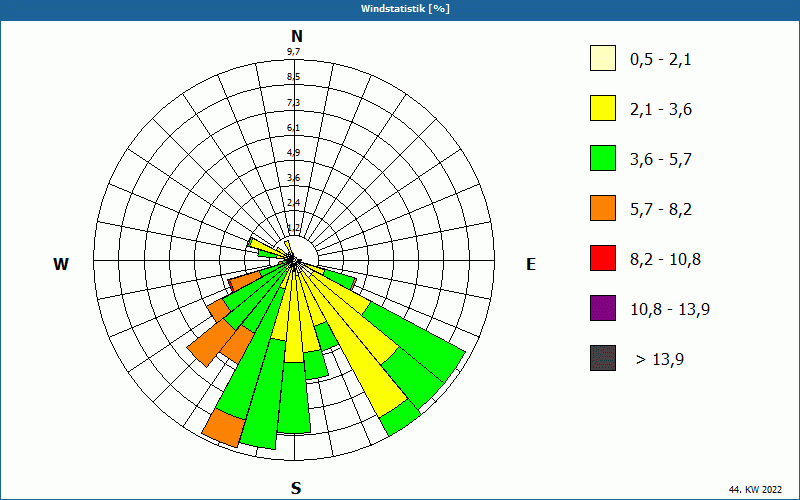Image resolution: width=800 pixels, height=500 pixels.
Task: Click the 3,6 axis value on chart
Action: [x=293, y=178]
